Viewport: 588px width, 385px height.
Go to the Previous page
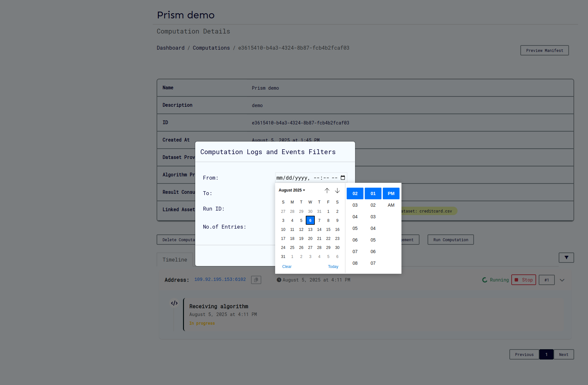tap(524, 354)
